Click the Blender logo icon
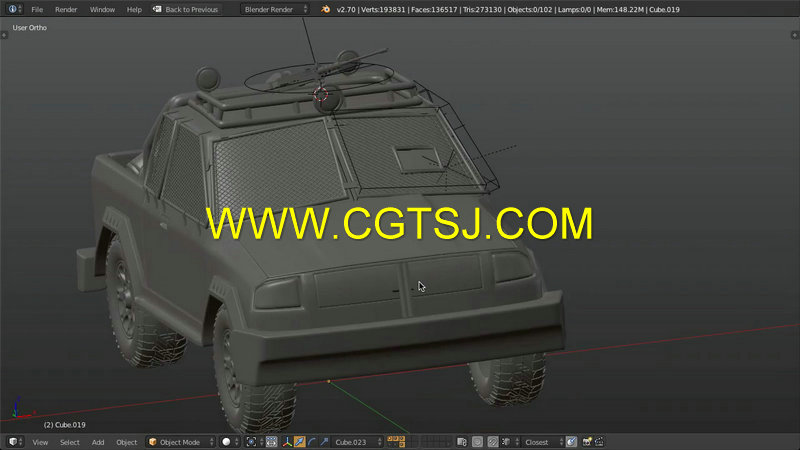The height and width of the screenshot is (450, 800). 325,9
